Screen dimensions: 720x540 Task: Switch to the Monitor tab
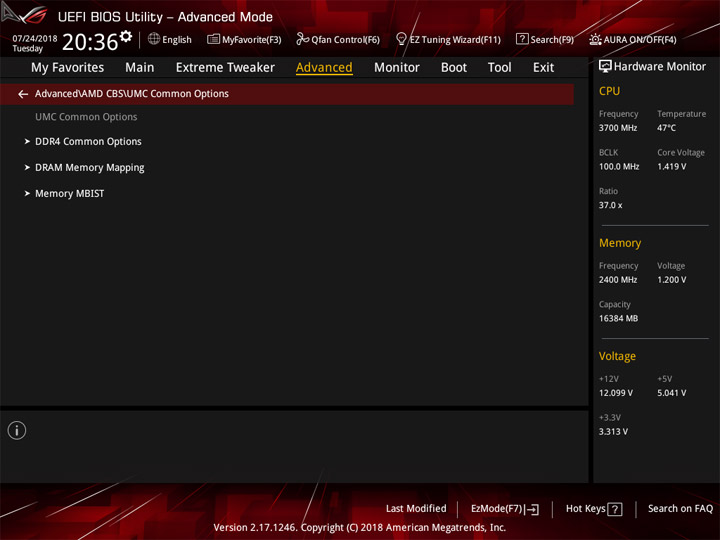tap(397, 68)
